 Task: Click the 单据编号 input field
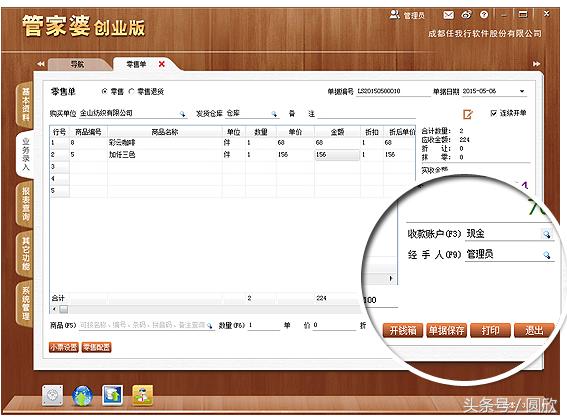[x=393, y=91]
